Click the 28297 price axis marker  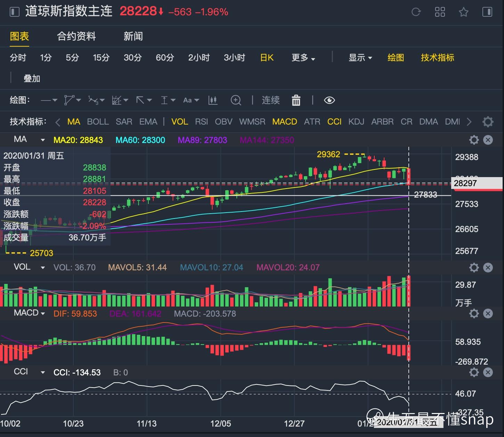[x=477, y=183]
